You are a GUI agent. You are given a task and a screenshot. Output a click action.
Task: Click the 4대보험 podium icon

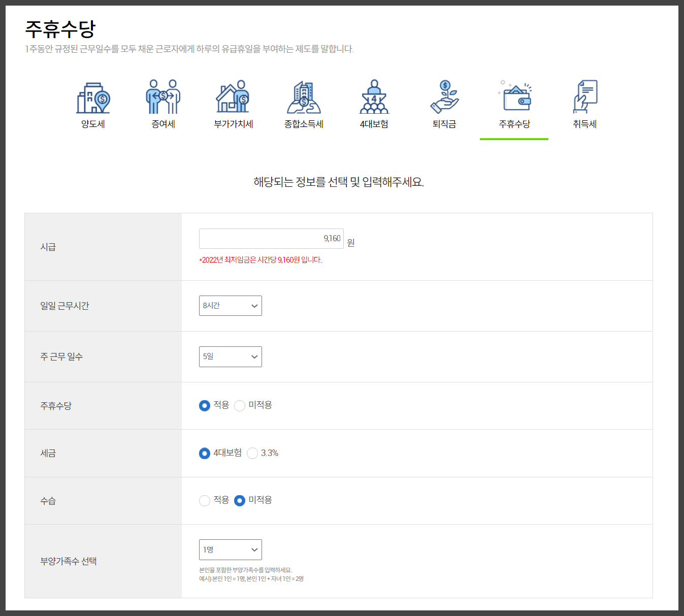374,96
